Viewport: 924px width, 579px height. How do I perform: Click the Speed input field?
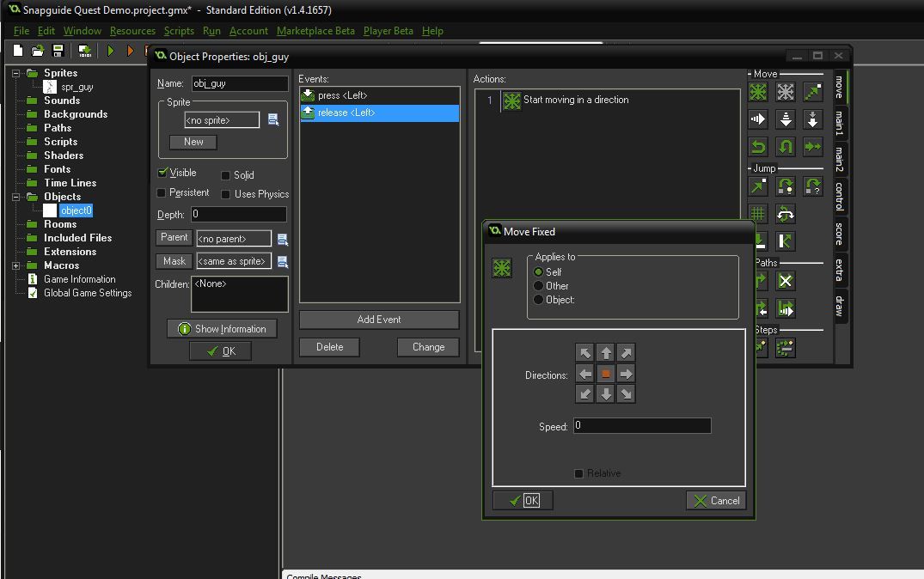tap(642, 425)
